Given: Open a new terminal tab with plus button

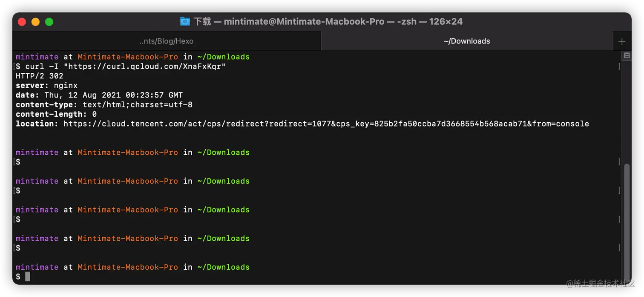Looking at the screenshot, I should pyautogui.click(x=622, y=41).
